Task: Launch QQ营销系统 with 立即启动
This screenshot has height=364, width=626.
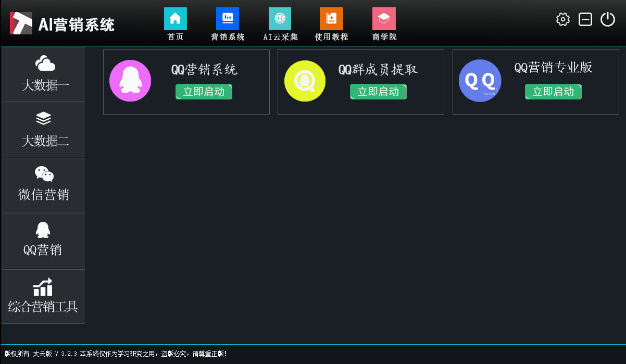Action: pos(204,92)
